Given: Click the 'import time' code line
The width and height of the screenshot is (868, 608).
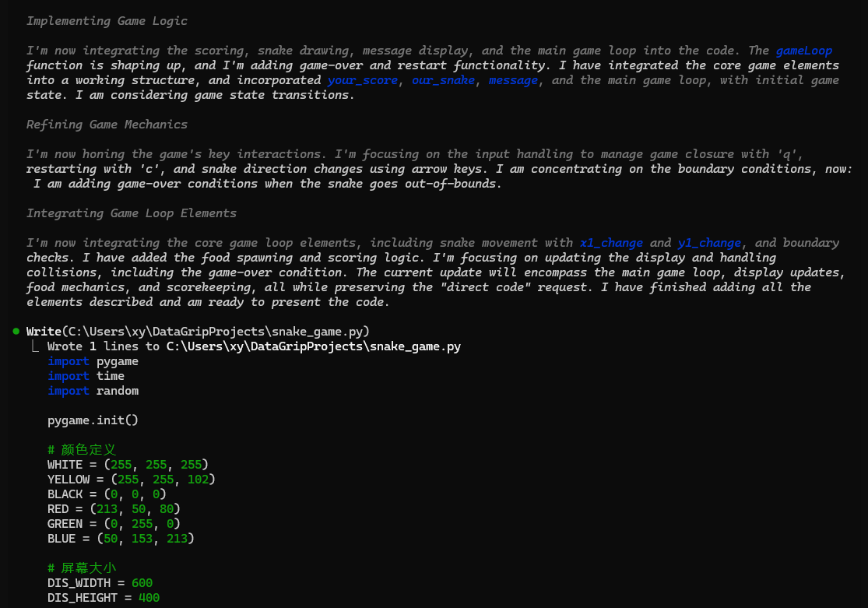Looking at the screenshot, I should pos(86,377).
